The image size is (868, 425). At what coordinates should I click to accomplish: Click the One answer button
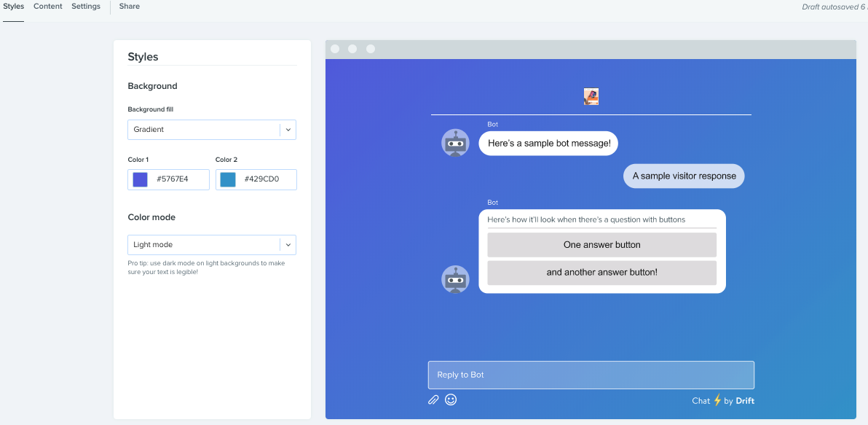[601, 245]
